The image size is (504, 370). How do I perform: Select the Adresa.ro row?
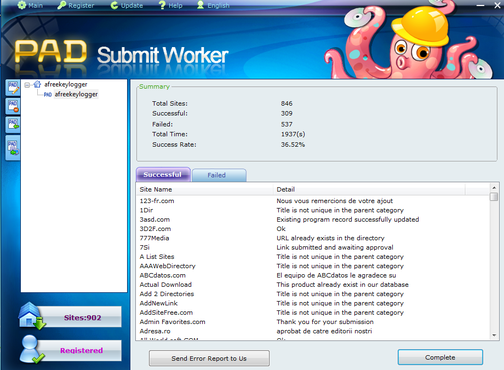click(x=312, y=331)
